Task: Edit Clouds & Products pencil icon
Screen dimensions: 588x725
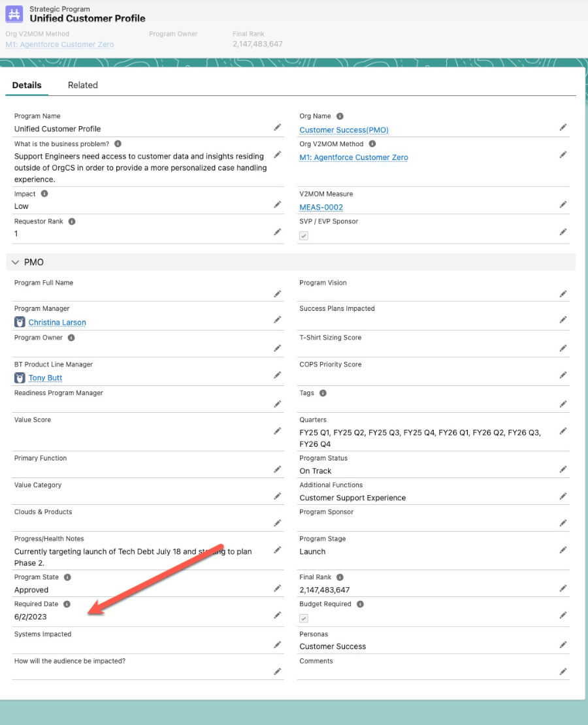Action: (277, 523)
